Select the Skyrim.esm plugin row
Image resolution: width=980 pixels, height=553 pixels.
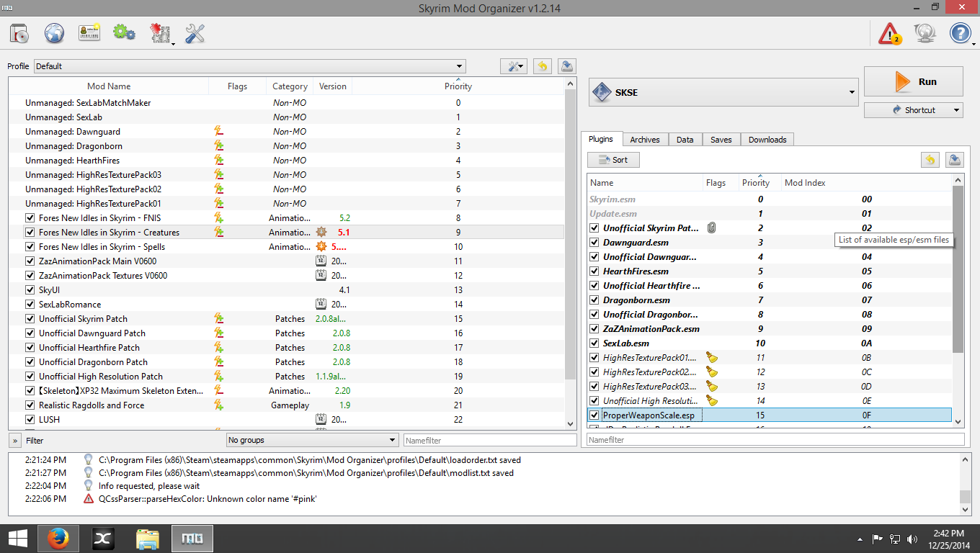point(770,199)
